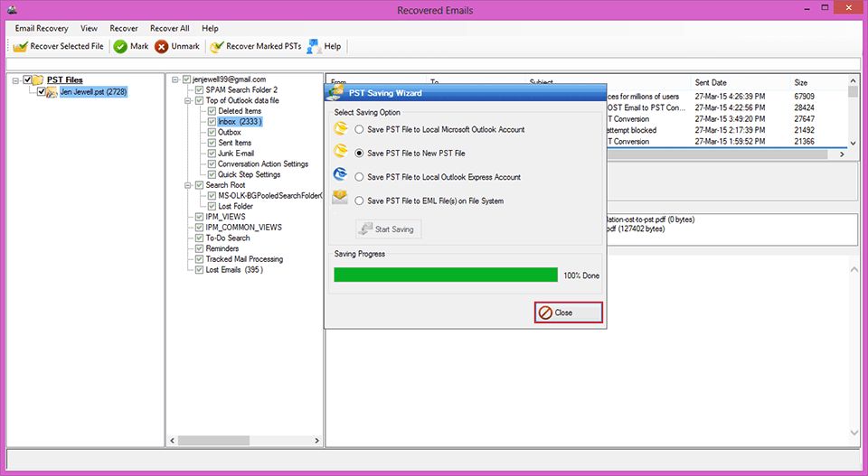
Task: Collapse the Search Root tree node
Action: (x=188, y=185)
